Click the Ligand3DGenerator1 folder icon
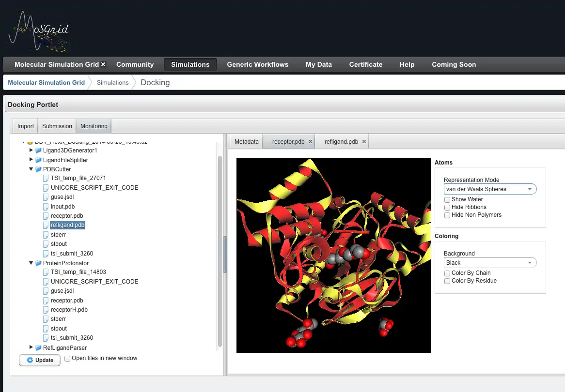 click(x=38, y=151)
